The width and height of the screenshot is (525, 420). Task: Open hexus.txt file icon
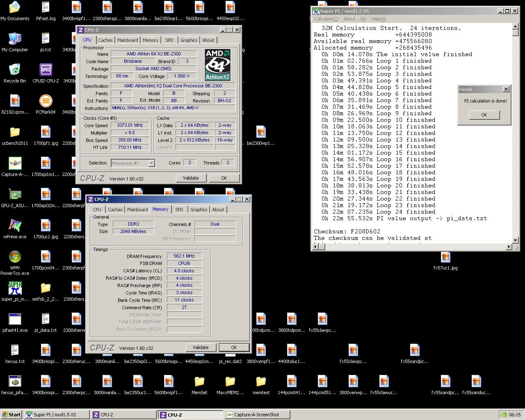point(15,354)
